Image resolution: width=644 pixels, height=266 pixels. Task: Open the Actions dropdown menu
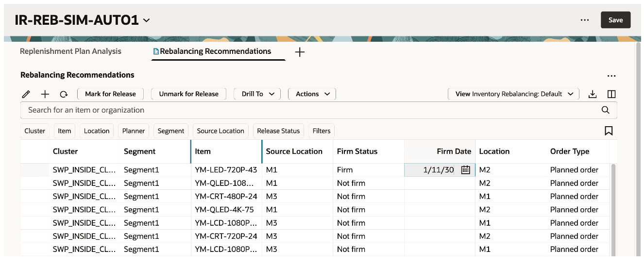(x=312, y=94)
